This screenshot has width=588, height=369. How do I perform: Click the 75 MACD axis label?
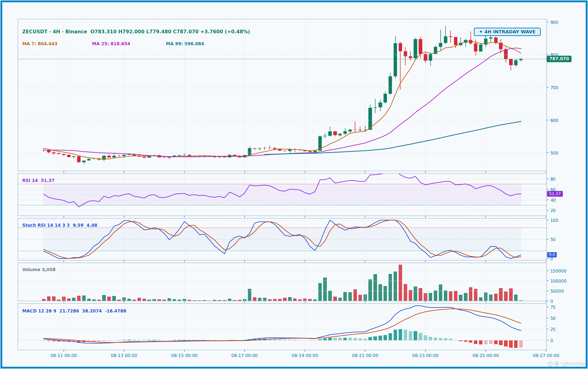click(x=553, y=307)
